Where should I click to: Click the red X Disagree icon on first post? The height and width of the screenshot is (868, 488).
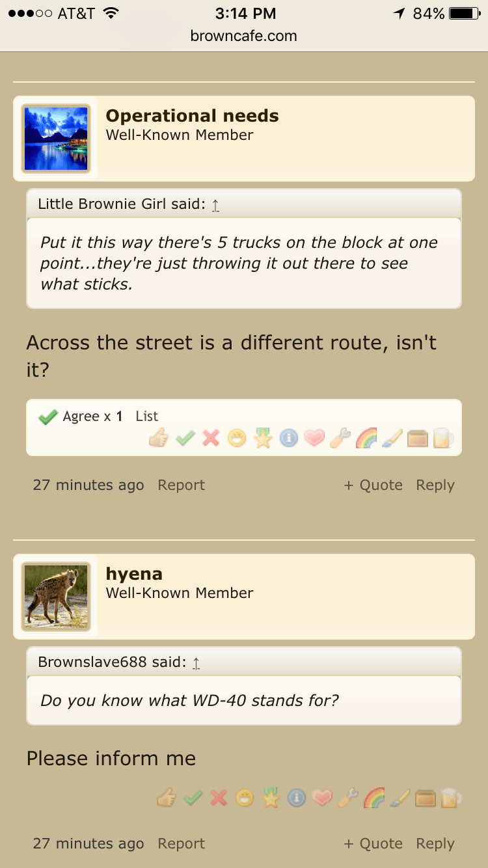pos(211,439)
